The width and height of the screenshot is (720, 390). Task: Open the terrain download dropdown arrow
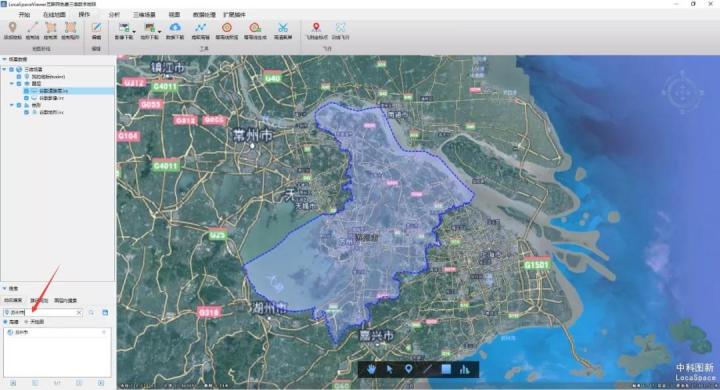tap(159, 31)
